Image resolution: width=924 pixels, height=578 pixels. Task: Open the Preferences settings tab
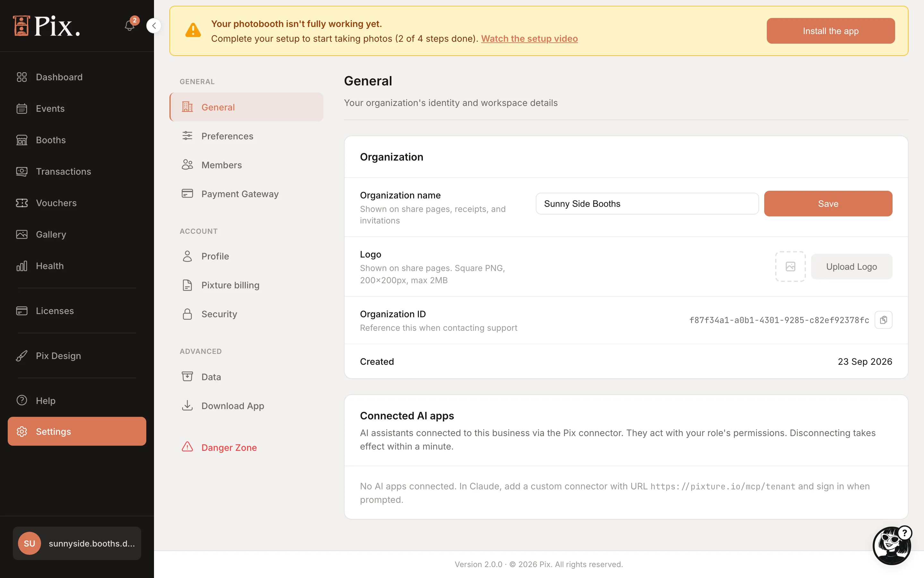[x=246, y=136]
